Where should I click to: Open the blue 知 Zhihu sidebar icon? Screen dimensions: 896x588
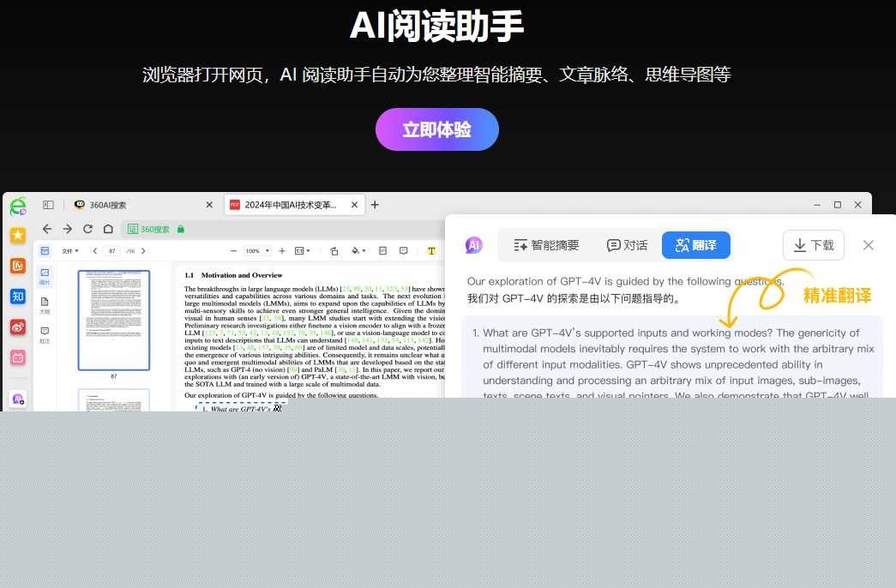[x=18, y=297]
